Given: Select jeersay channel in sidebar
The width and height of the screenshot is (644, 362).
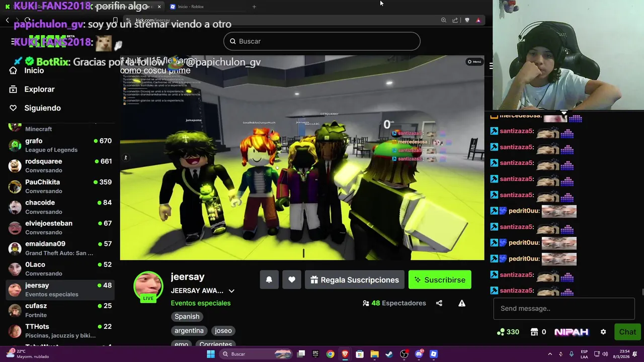Looking at the screenshot, I should [60, 290].
